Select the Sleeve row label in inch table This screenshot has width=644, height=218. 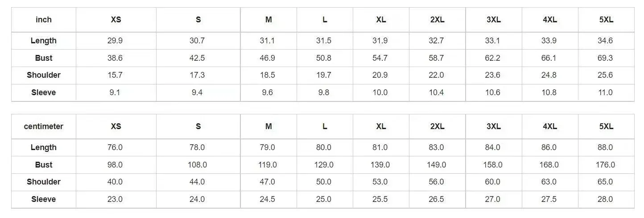pos(44,92)
